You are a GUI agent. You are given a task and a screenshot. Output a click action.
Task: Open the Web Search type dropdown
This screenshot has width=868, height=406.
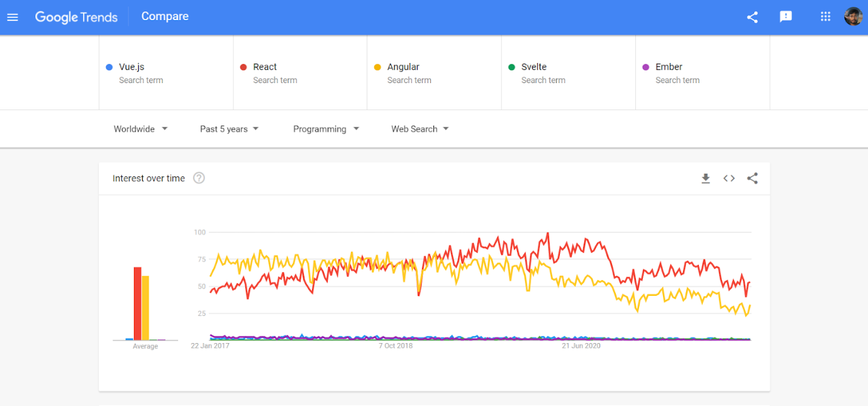(420, 129)
